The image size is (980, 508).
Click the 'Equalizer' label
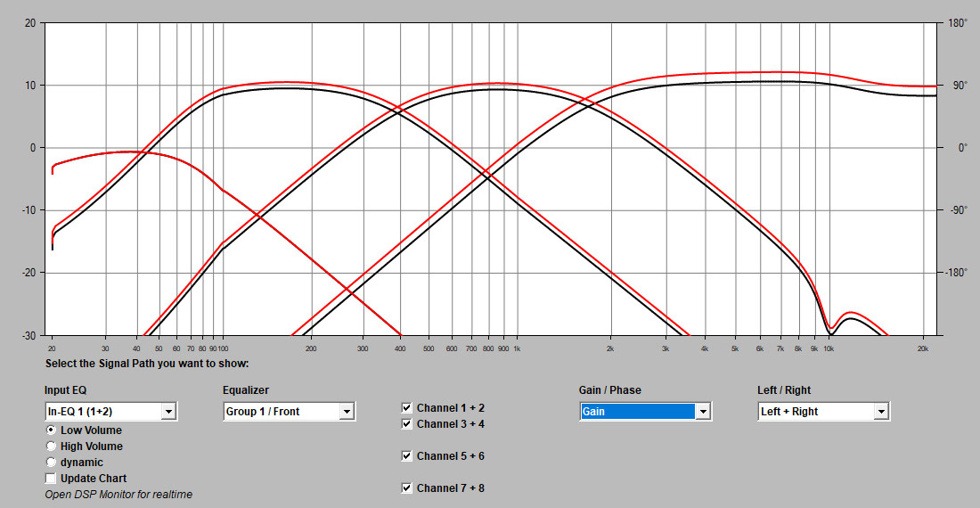(246, 389)
